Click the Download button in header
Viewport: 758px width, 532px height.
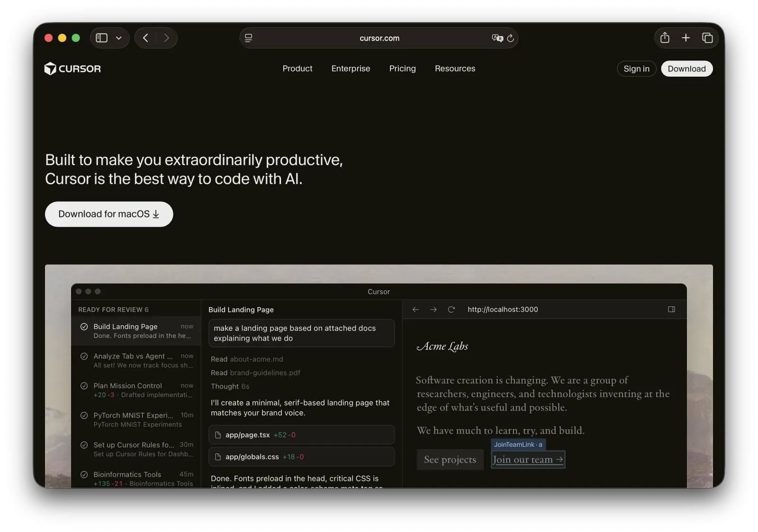point(686,69)
